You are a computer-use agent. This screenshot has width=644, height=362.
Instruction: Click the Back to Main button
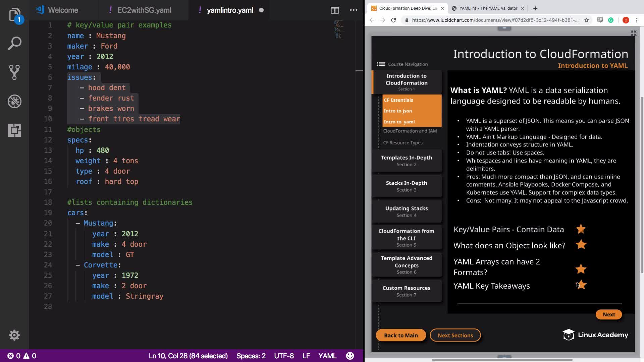tap(400, 335)
